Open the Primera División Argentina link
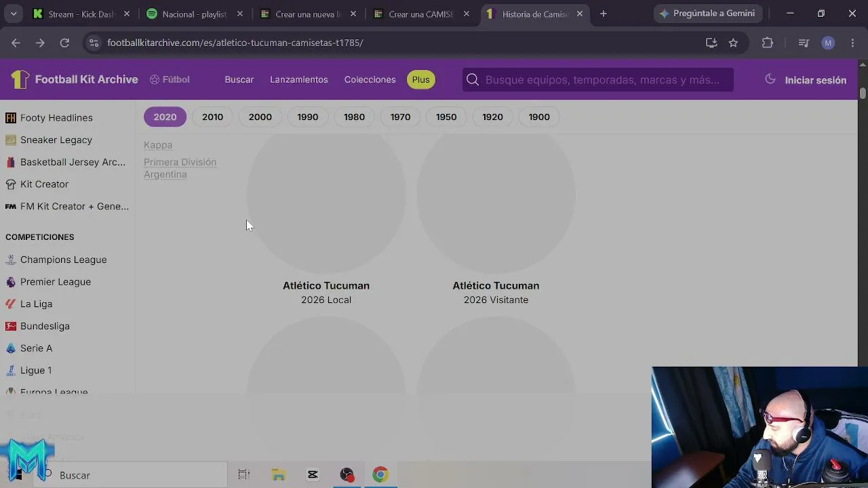This screenshot has width=868, height=488. (x=180, y=168)
